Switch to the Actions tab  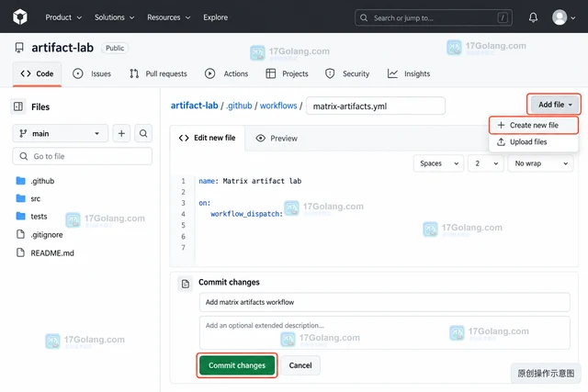click(227, 73)
